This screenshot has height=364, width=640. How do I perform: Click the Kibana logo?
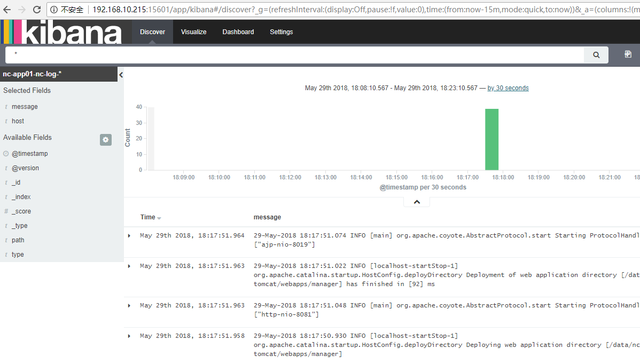tap(61, 32)
